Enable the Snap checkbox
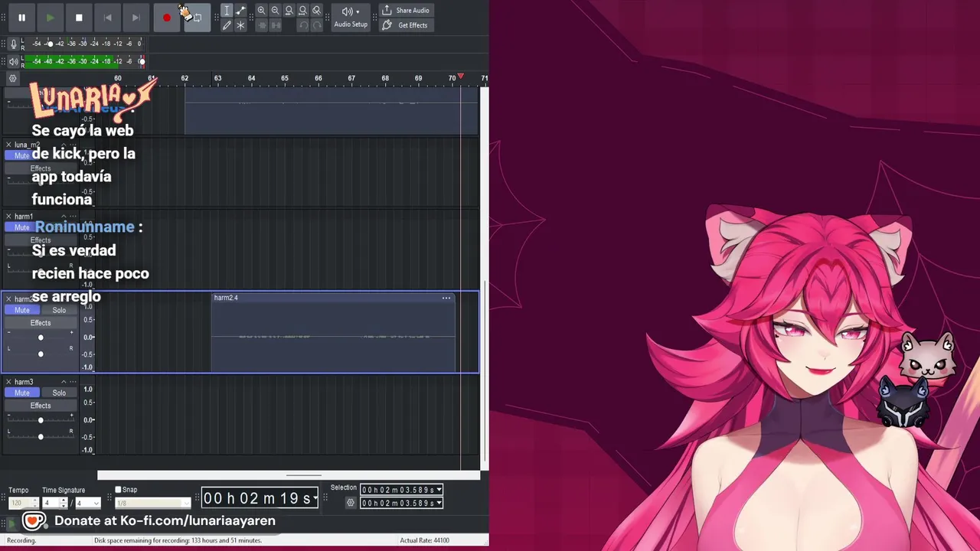 [x=118, y=490]
